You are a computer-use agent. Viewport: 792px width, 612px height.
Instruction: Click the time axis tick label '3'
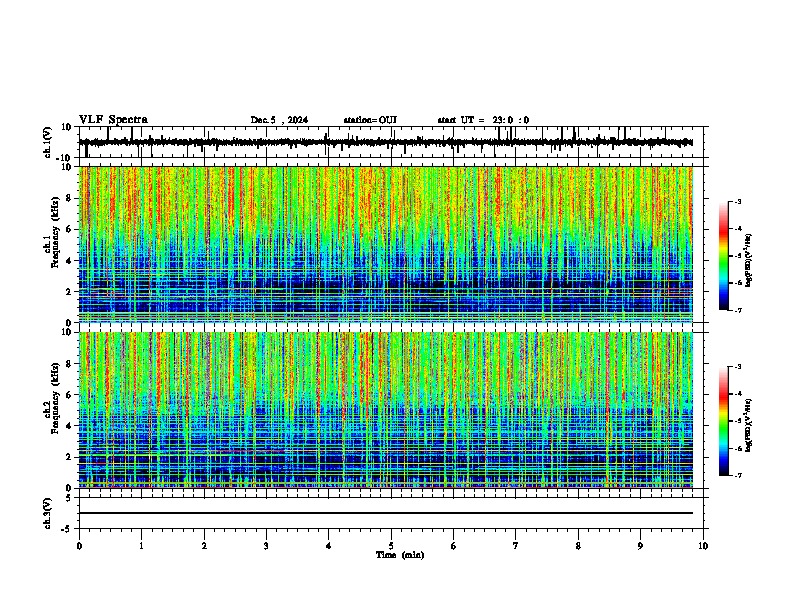[x=266, y=546]
